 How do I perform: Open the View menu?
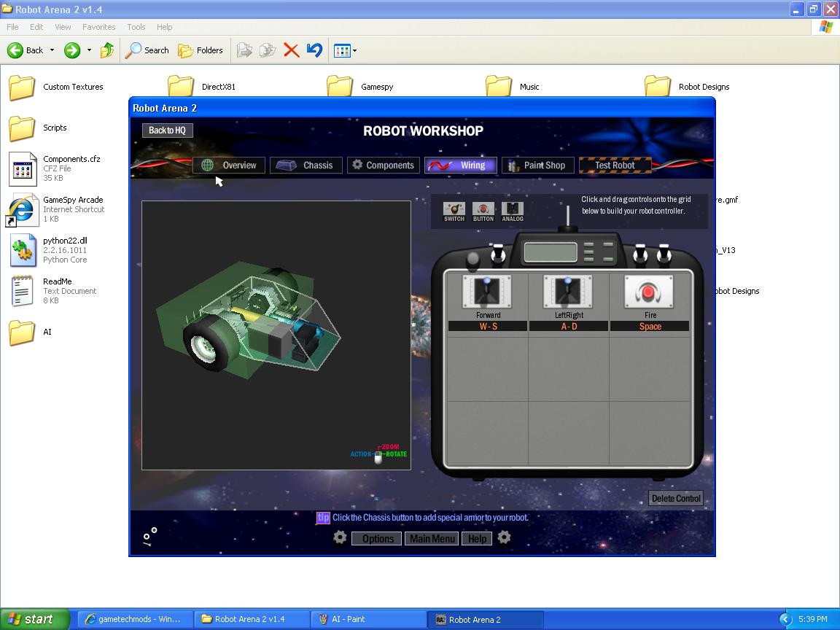pos(63,27)
